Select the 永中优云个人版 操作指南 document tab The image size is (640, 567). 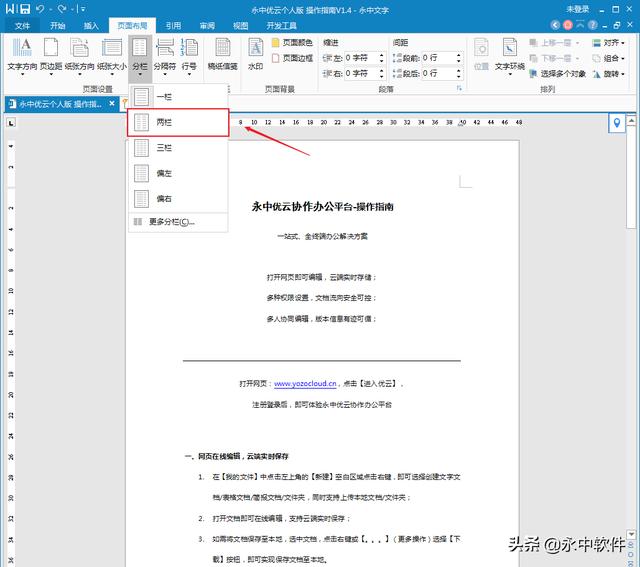[60, 104]
